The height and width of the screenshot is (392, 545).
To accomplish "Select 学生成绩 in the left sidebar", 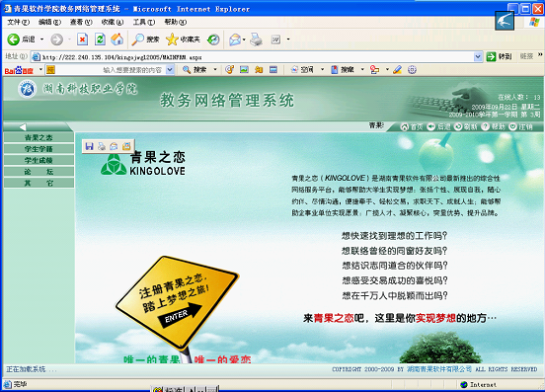I will point(39,160).
